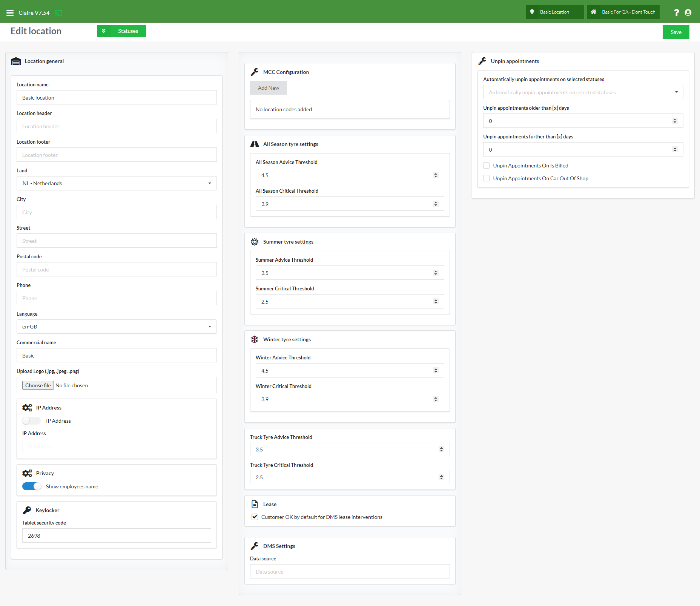Disable Show employees name toggle
Image resolution: width=700 pixels, height=606 pixels.
[x=32, y=486]
